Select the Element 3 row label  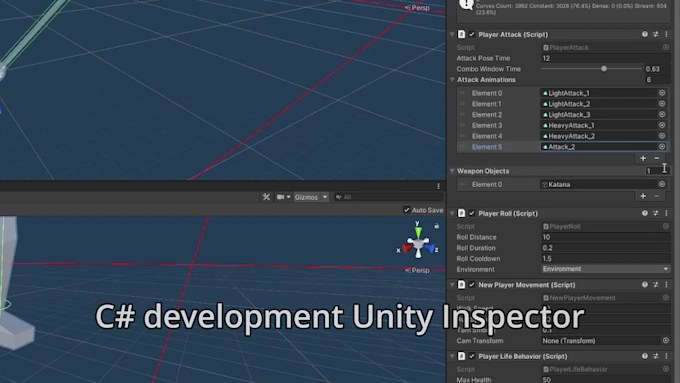487,125
